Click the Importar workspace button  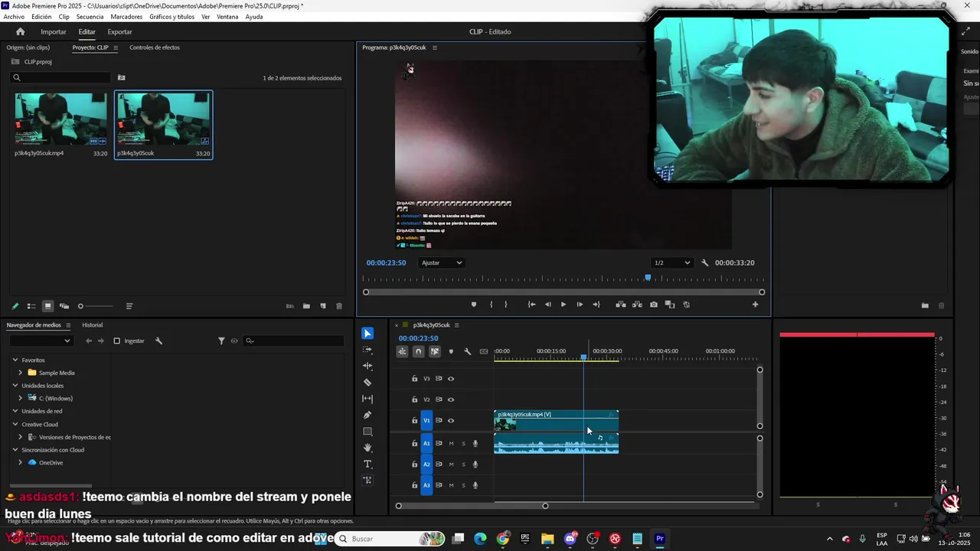(54, 31)
